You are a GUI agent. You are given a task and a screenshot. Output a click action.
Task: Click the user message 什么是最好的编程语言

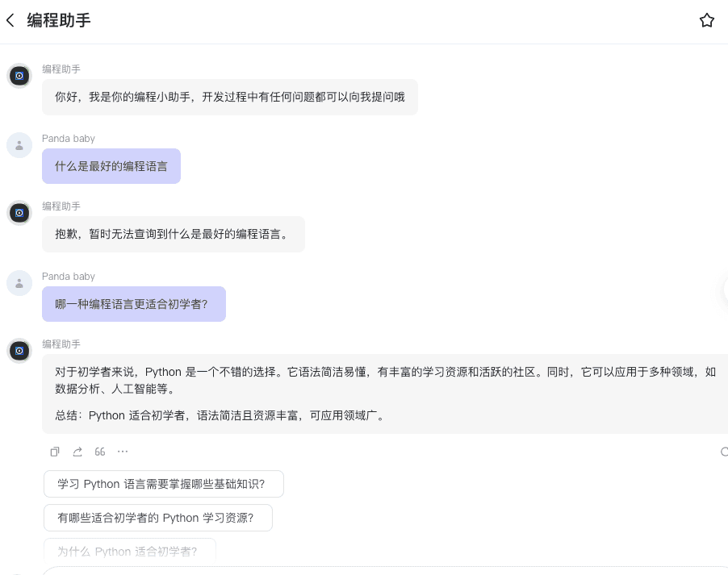pyautogui.click(x=111, y=166)
